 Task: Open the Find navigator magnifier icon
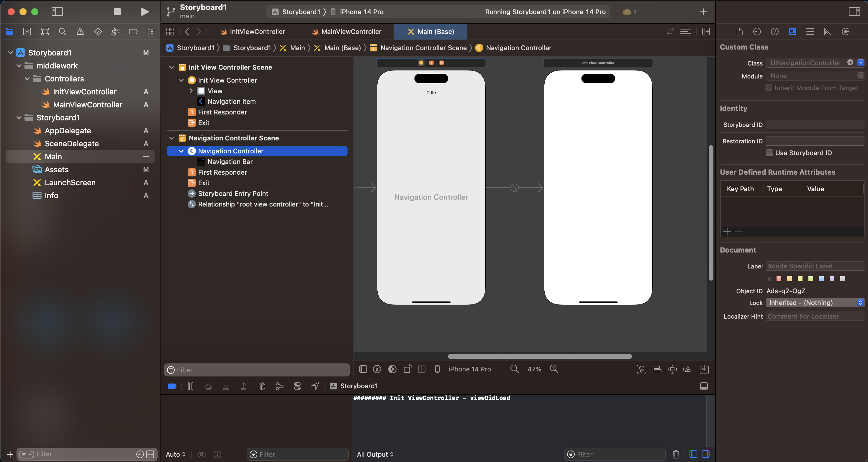click(x=62, y=32)
